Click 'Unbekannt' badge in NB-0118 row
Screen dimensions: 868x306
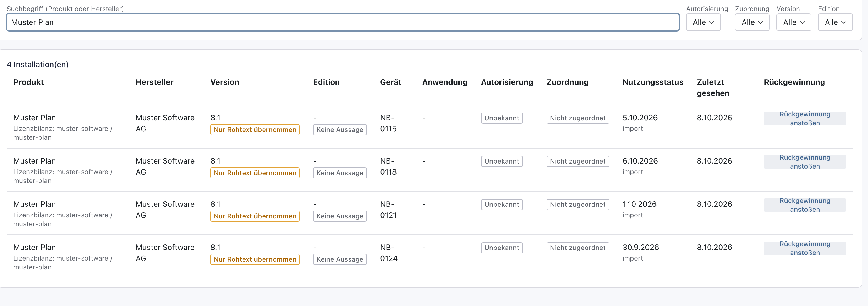[502, 161]
